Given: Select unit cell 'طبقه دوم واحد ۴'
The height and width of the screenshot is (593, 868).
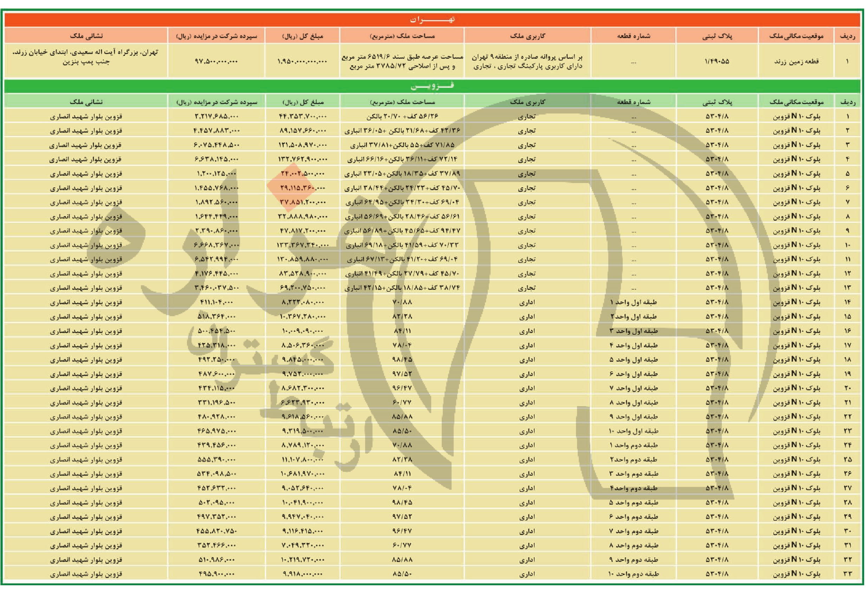Looking at the screenshot, I should 633,488.
